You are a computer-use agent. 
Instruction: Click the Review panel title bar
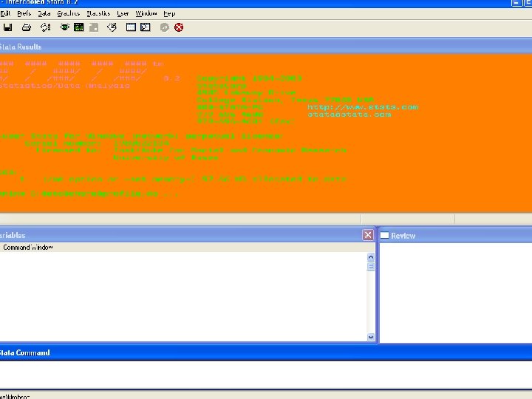[455, 235]
